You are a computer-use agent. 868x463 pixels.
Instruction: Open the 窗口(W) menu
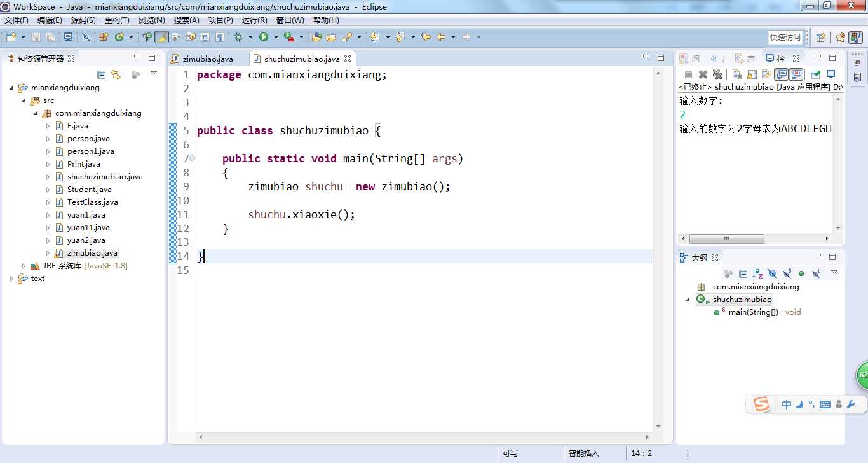coord(290,20)
